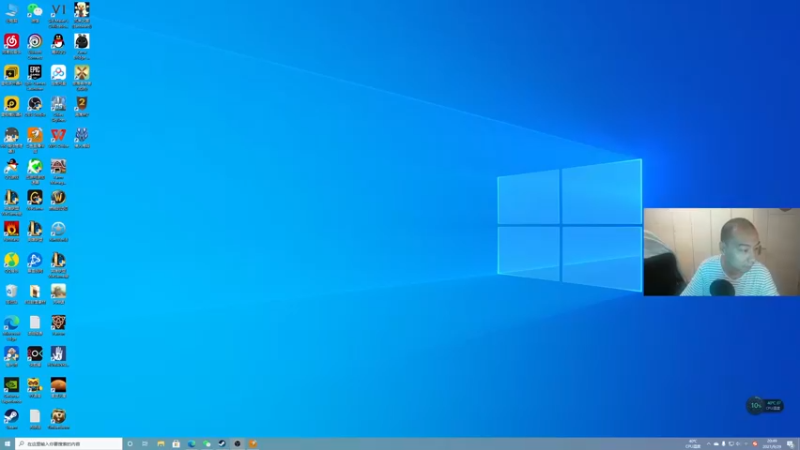Launch World of Warcraft gold W shortcut

[x=58, y=200]
